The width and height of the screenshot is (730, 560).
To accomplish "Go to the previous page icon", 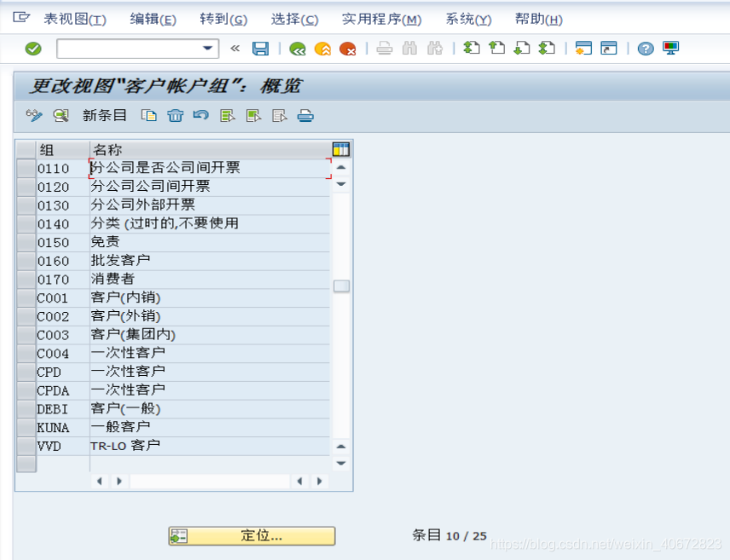I will point(496,48).
